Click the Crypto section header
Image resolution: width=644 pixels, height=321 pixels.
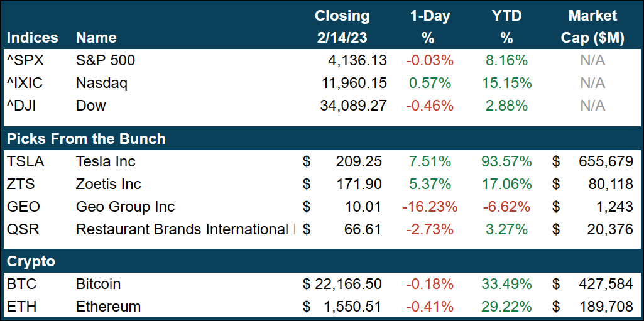click(31, 261)
